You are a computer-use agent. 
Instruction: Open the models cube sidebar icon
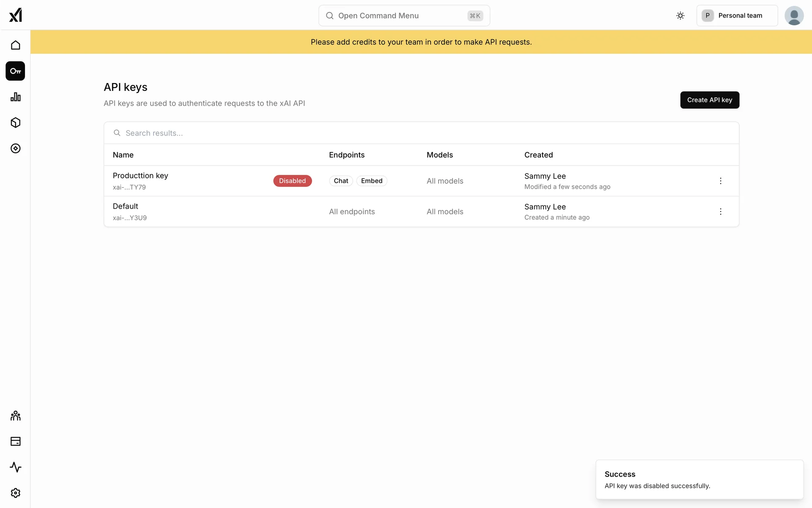tap(16, 123)
